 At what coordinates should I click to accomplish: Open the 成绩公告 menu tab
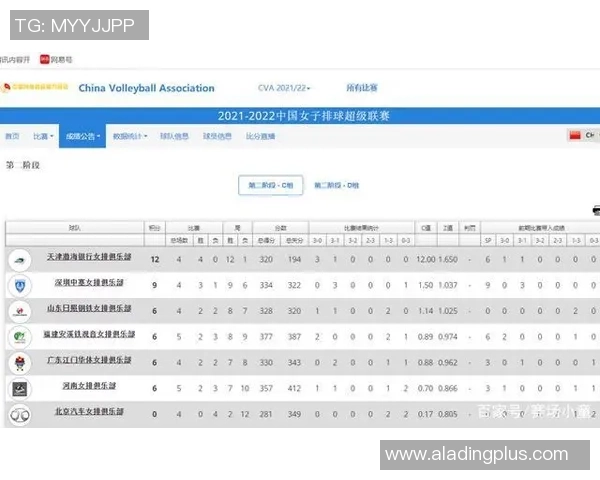83,136
